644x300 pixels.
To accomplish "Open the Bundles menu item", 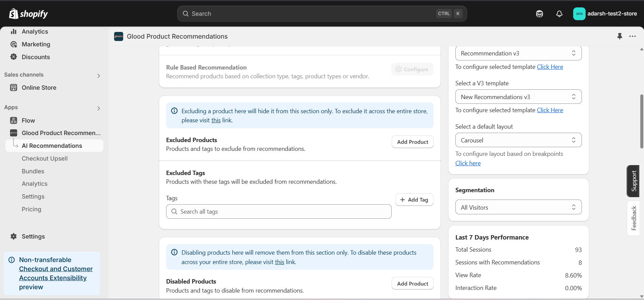I will click(x=33, y=171).
